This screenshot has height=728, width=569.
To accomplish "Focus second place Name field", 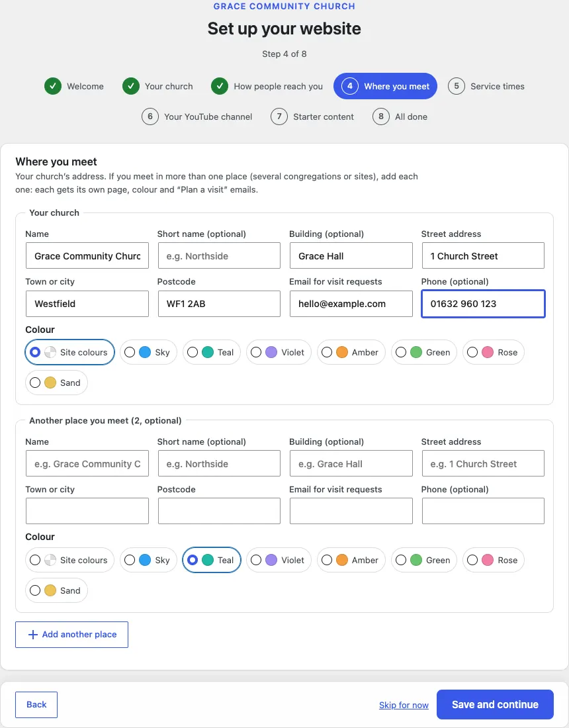I will 87,463.
